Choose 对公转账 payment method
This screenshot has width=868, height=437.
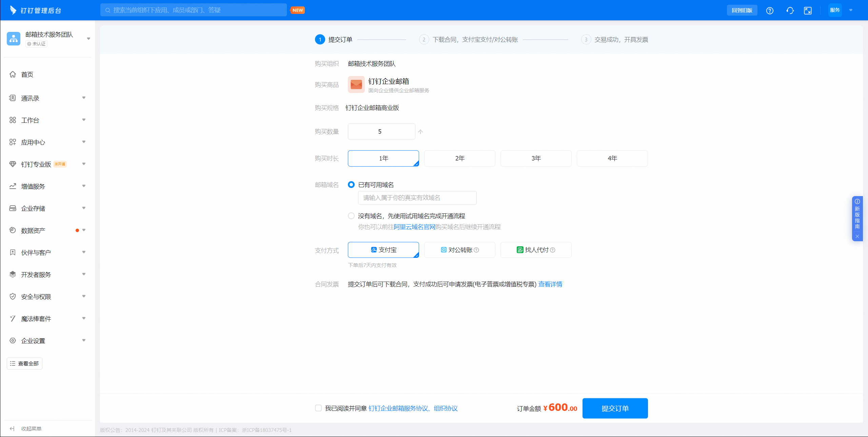[x=460, y=250]
